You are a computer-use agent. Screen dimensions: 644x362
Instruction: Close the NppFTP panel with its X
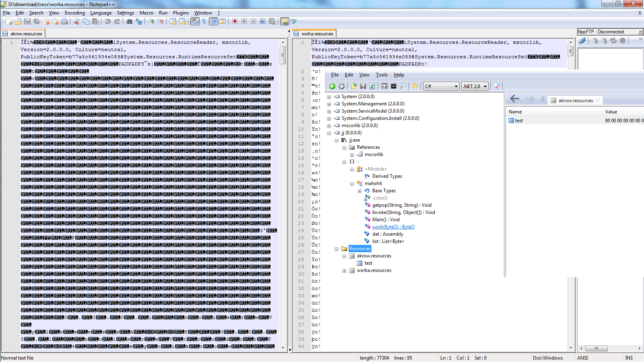pyautogui.click(x=640, y=32)
